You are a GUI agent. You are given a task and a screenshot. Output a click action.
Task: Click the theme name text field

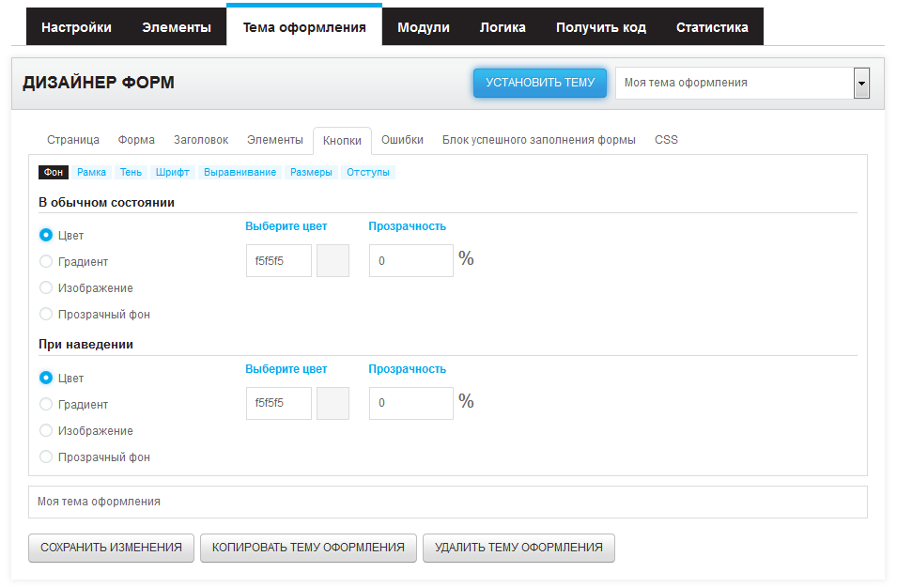tap(448, 502)
